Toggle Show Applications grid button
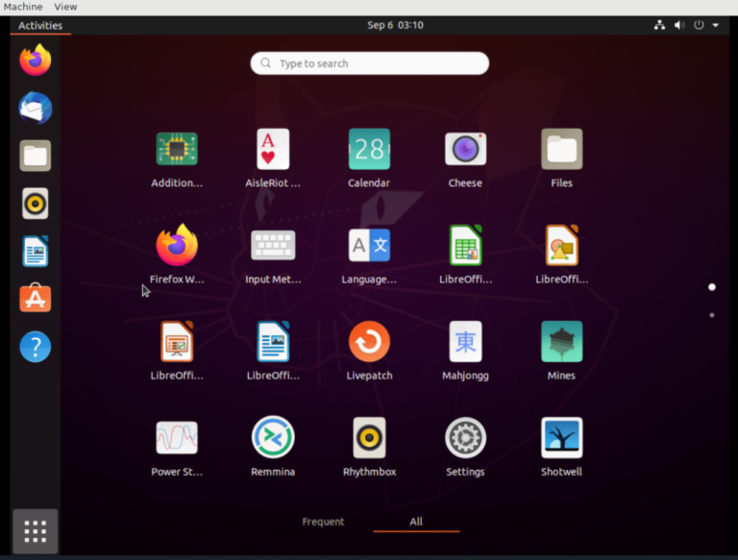The image size is (738, 560). coord(36,531)
